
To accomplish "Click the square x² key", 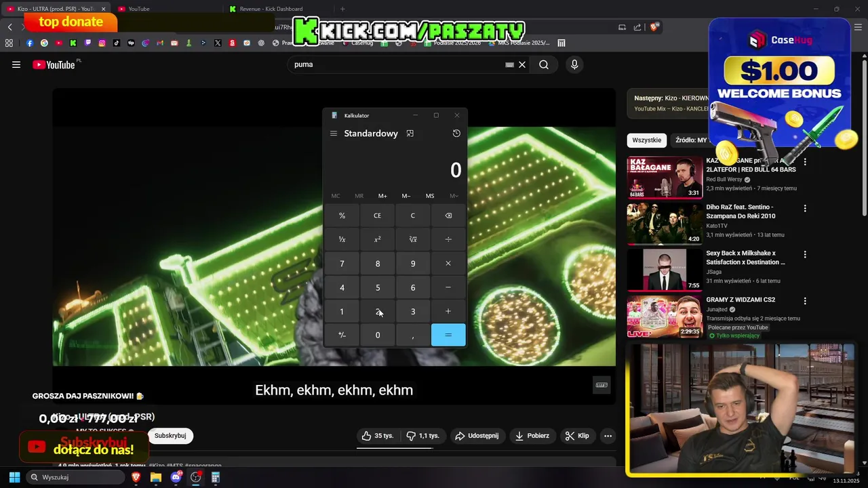I will click(378, 239).
